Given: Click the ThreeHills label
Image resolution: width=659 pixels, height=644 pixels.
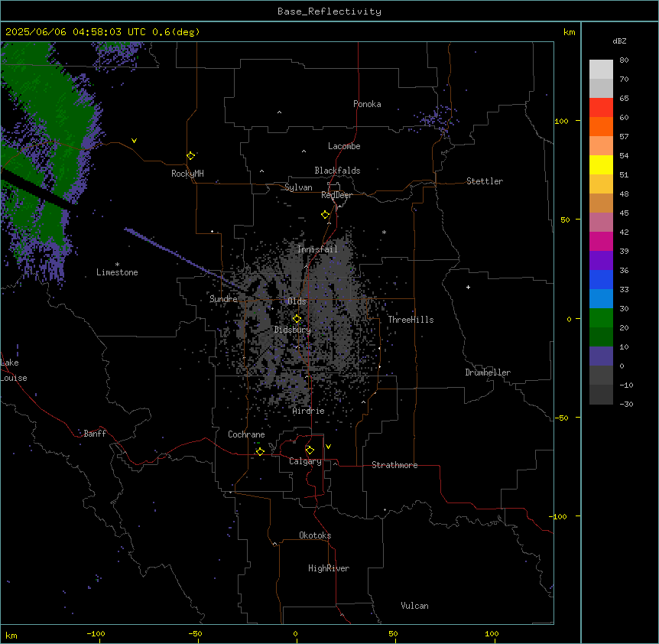Looking at the screenshot, I should (x=411, y=320).
